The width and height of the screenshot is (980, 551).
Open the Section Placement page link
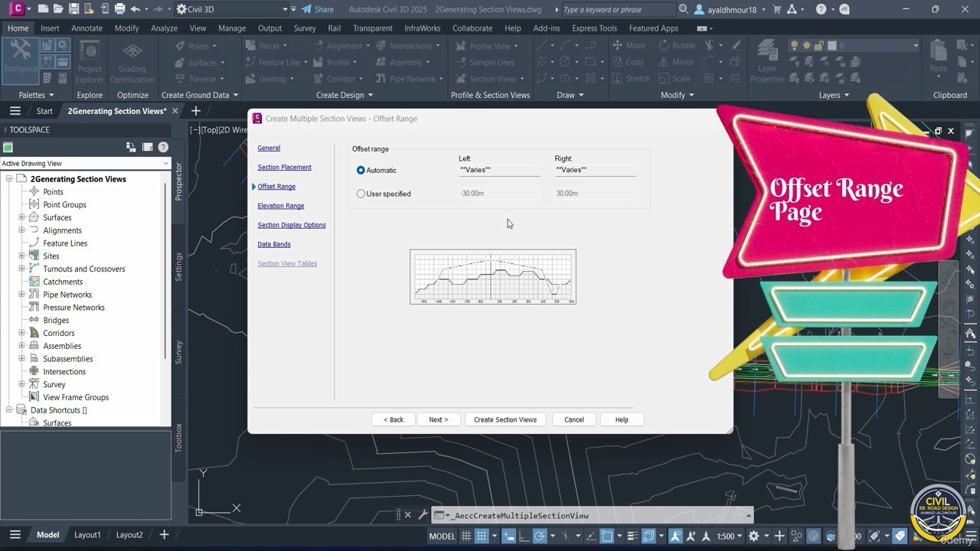[284, 167]
